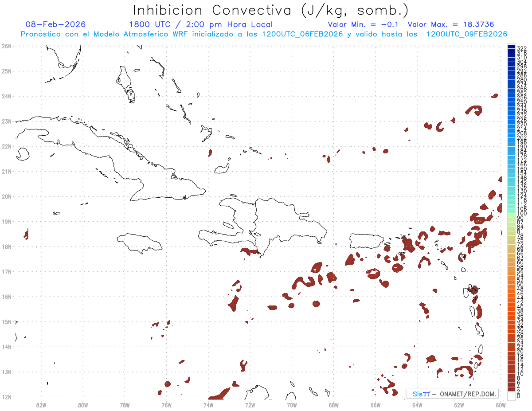Click the 19N latitude label
The height and width of the screenshot is (411, 532).
(6, 221)
